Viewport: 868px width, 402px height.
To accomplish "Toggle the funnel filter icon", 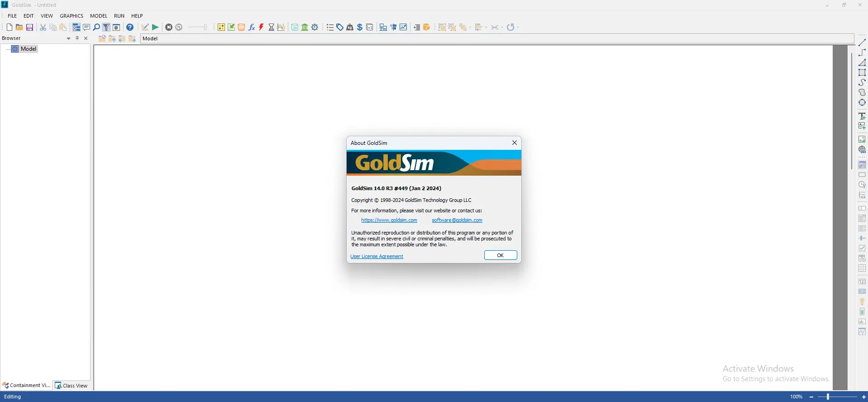I will tap(106, 28).
